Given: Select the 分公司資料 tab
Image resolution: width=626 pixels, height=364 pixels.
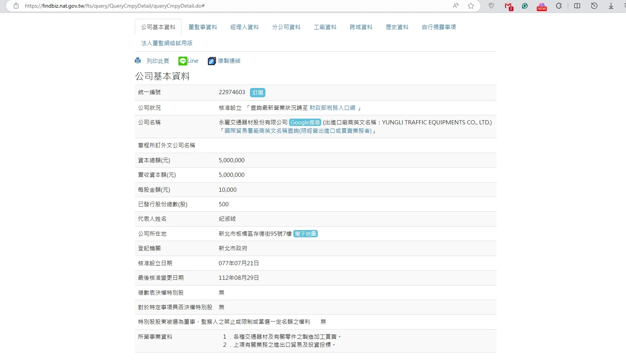Looking at the screenshot, I should pos(286,27).
